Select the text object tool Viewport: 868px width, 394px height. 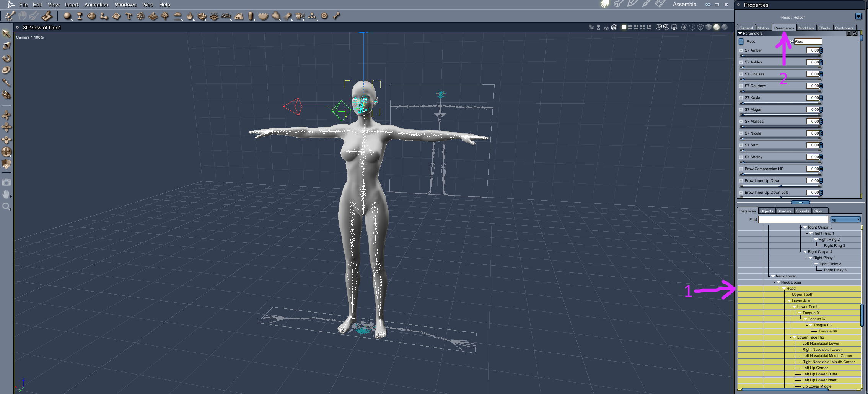pos(129,16)
